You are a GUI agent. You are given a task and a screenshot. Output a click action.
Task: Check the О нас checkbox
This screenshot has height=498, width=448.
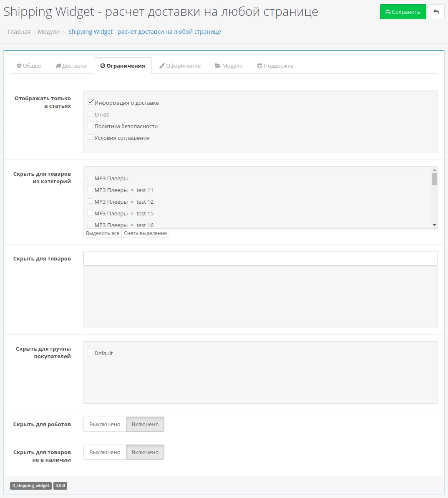[91, 114]
